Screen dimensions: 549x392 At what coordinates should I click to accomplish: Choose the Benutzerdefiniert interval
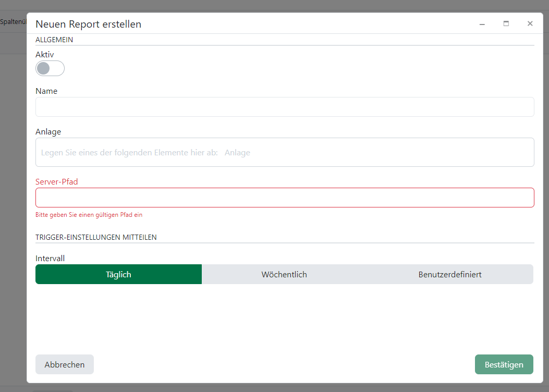click(450, 274)
